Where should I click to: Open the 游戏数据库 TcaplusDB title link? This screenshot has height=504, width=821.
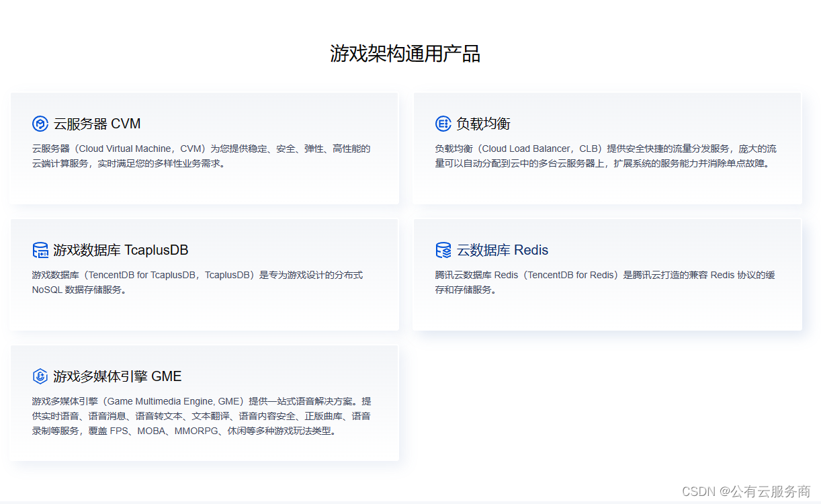click(x=121, y=250)
